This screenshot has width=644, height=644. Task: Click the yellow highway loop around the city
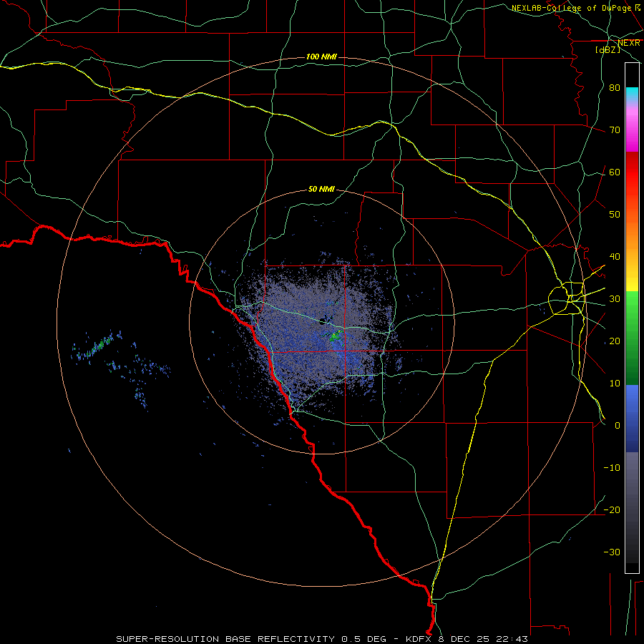point(567,298)
